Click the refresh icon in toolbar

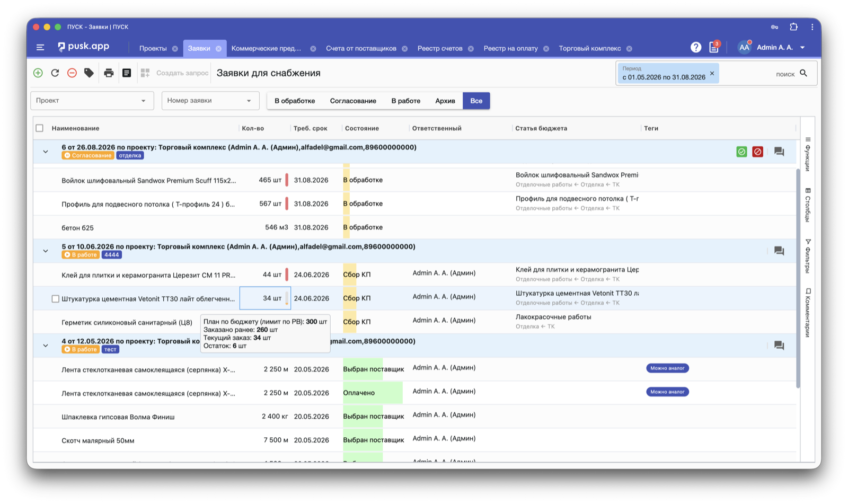55,73
